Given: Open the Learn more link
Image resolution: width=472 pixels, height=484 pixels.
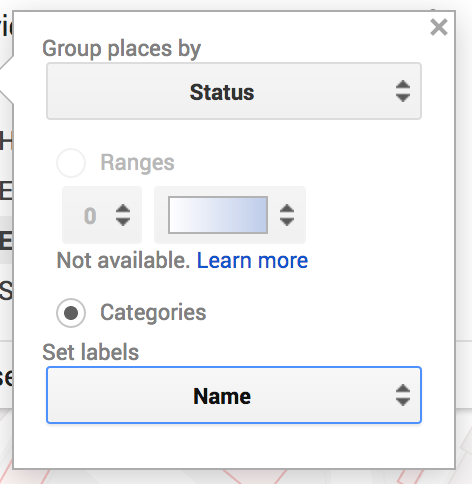Looking at the screenshot, I should (252, 260).
